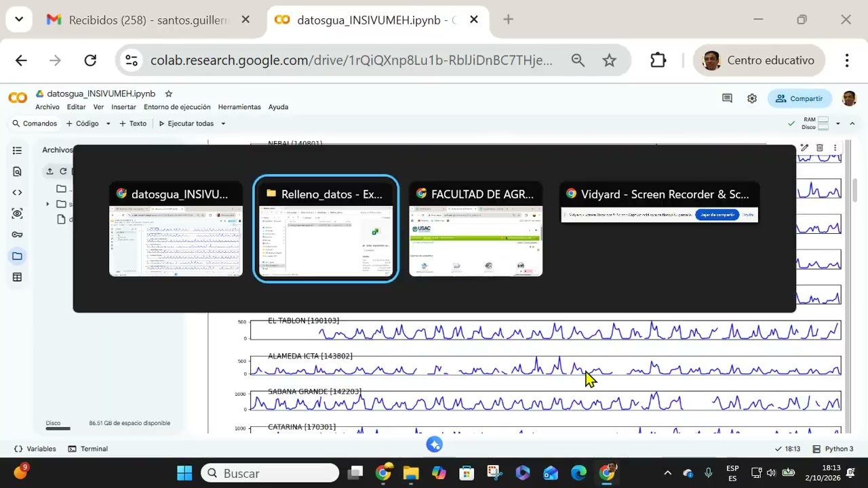This screenshot has height=488, width=868.
Task: Click the RAM and Disco resource indicator
Action: click(x=816, y=123)
